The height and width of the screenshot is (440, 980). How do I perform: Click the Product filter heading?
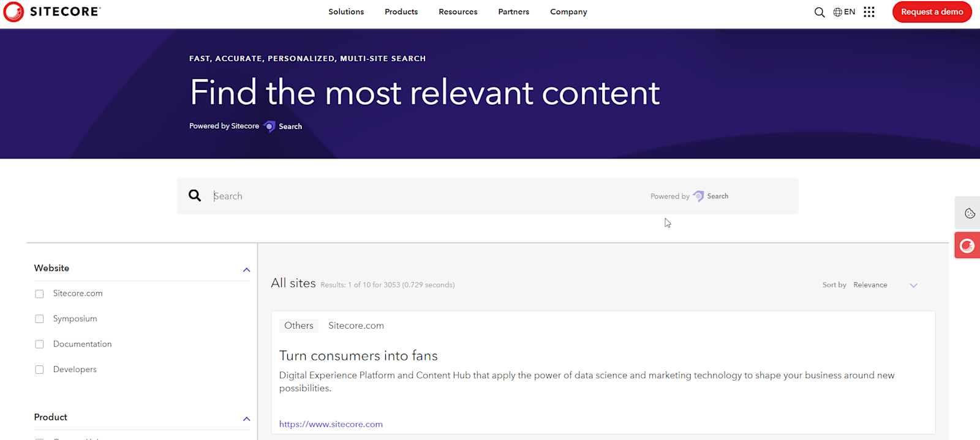click(51, 417)
